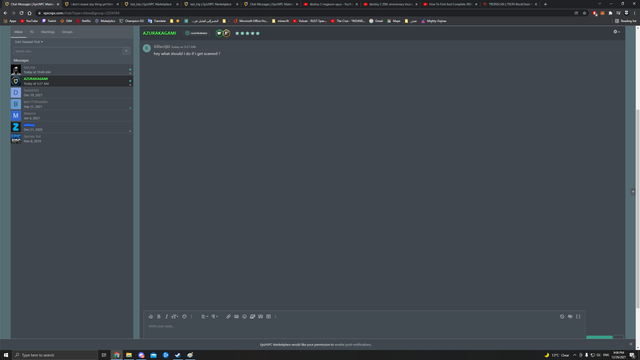Switch to the TRONSCAN browser tab
This screenshot has width=640, height=360.
[x=509, y=4]
